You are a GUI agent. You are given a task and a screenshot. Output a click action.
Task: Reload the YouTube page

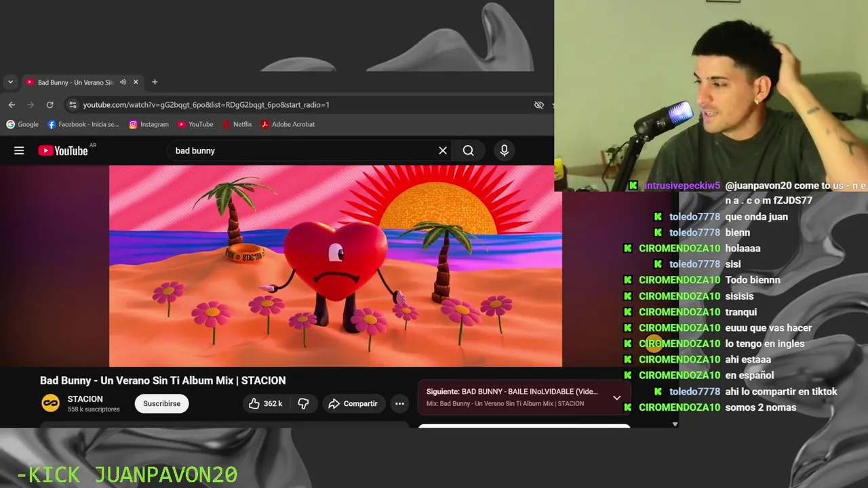(50, 105)
